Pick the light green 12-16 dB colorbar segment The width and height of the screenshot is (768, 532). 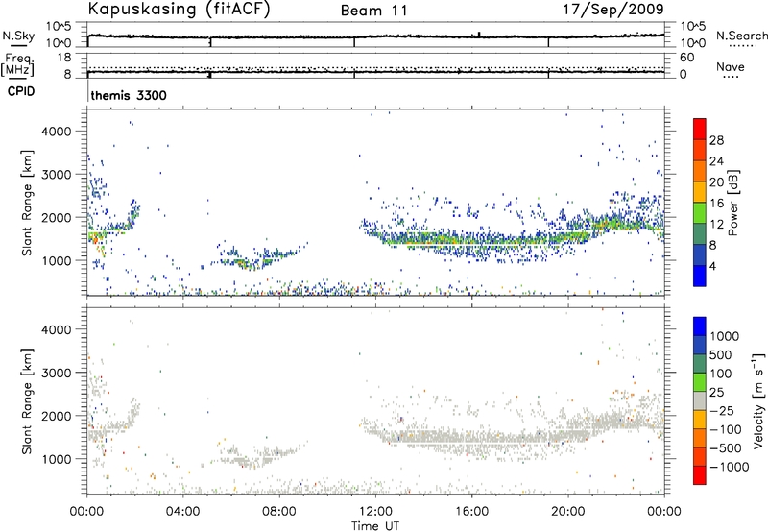(700, 212)
